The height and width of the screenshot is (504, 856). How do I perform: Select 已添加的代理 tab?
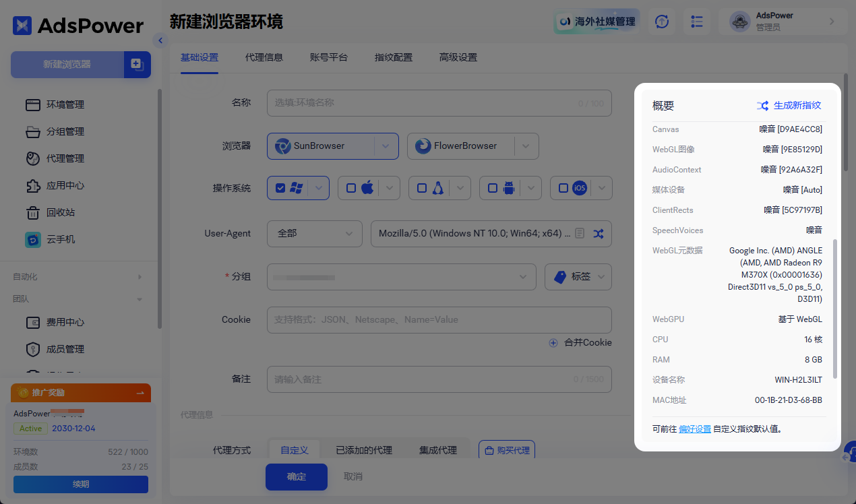[364, 449]
